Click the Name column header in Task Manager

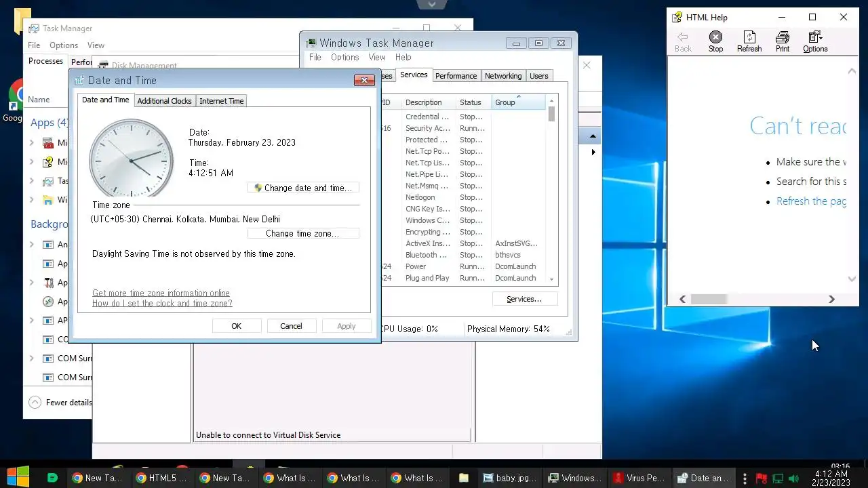39,100
